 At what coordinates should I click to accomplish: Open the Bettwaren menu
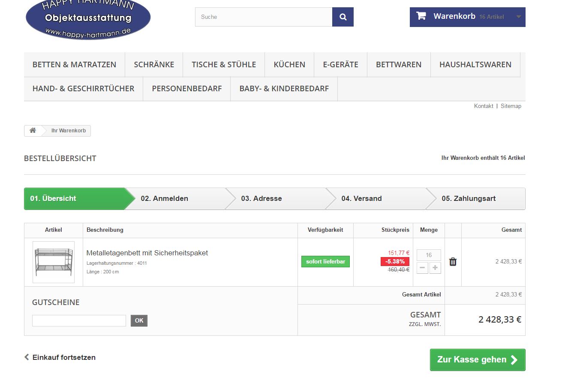(399, 65)
